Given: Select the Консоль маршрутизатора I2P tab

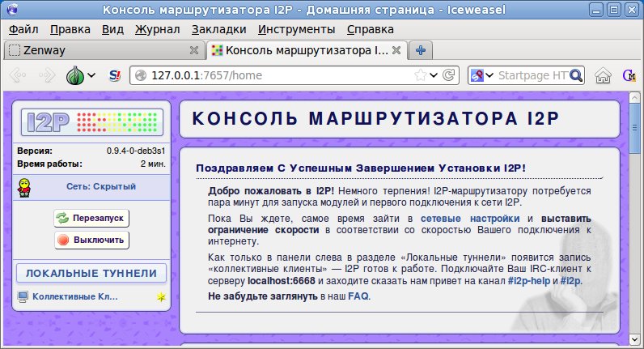Looking at the screenshot, I should point(307,50).
